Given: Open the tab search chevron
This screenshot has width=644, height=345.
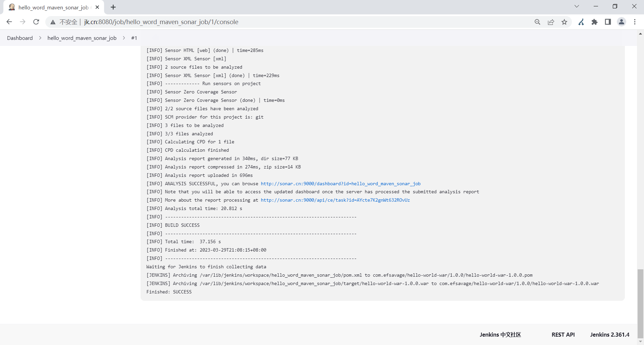Looking at the screenshot, I should (577, 6).
